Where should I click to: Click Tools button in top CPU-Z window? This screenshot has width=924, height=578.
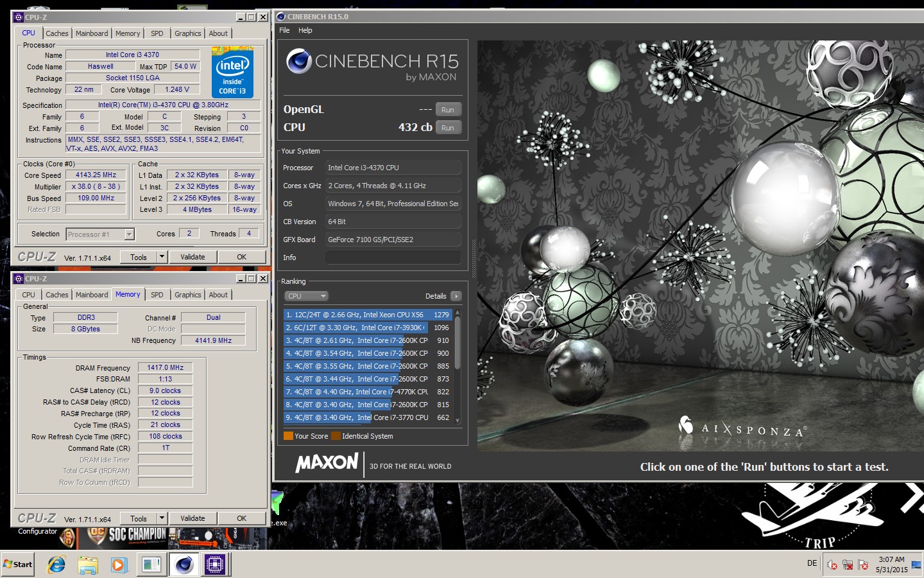click(x=139, y=257)
